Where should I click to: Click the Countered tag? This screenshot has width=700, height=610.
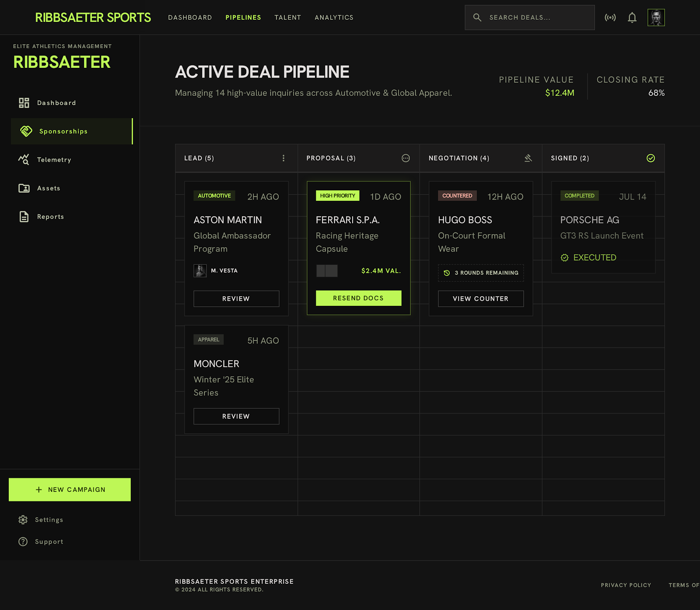[457, 196]
